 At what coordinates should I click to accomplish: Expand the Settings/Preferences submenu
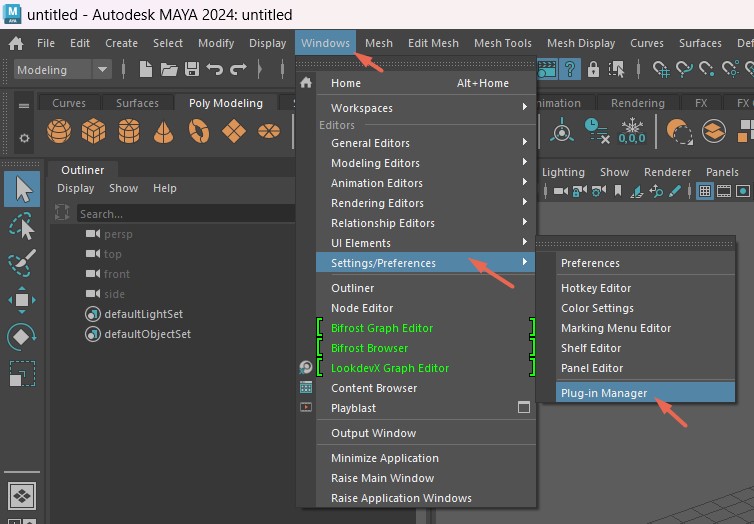tap(426, 263)
